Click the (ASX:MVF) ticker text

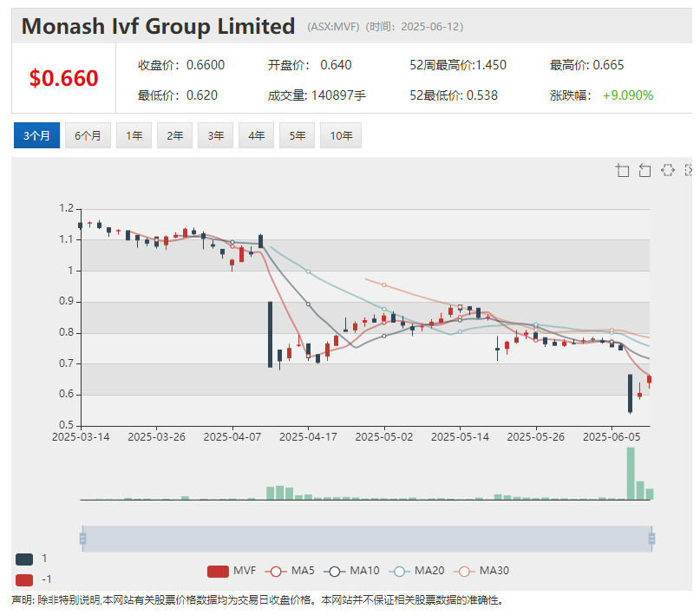[x=333, y=27]
